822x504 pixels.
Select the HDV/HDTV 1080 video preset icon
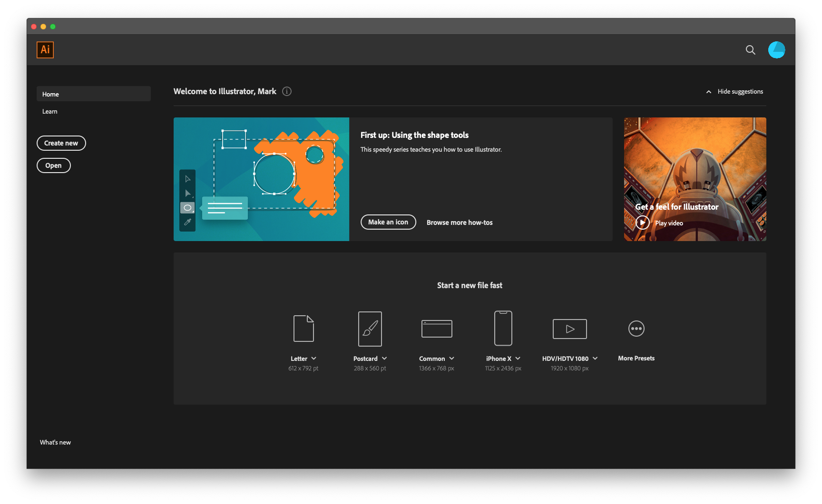pyautogui.click(x=570, y=329)
